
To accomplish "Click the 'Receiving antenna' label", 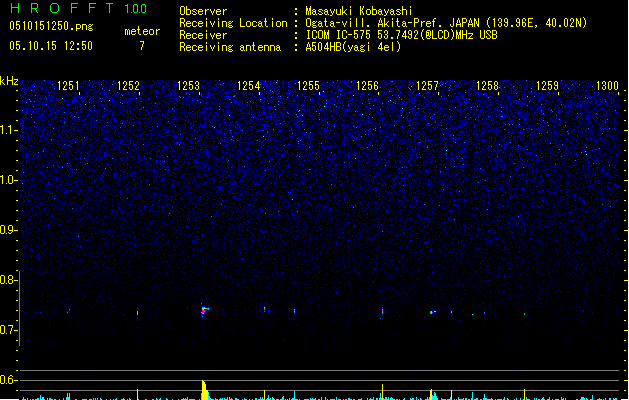I will (x=230, y=47).
